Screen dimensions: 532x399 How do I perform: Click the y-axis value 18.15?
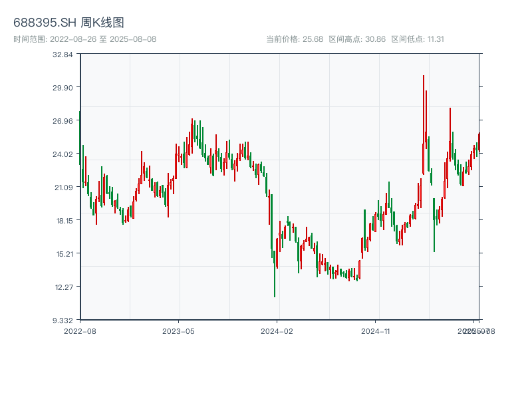pos(65,221)
